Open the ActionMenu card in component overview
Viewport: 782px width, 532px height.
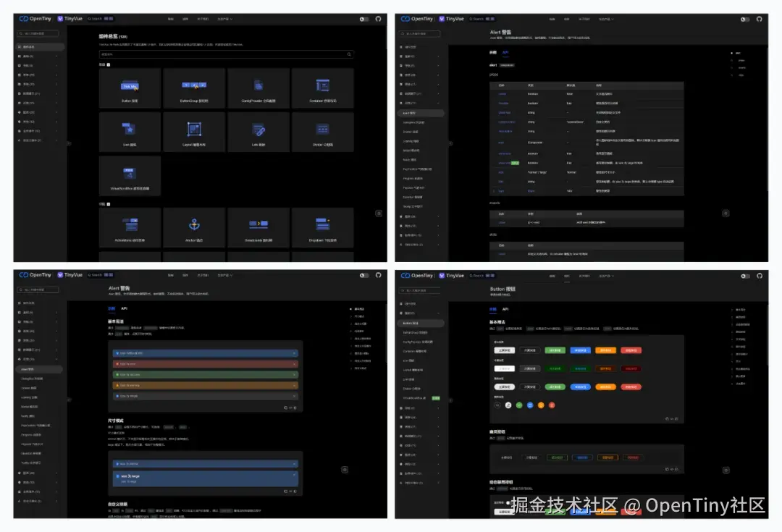[130, 228]
